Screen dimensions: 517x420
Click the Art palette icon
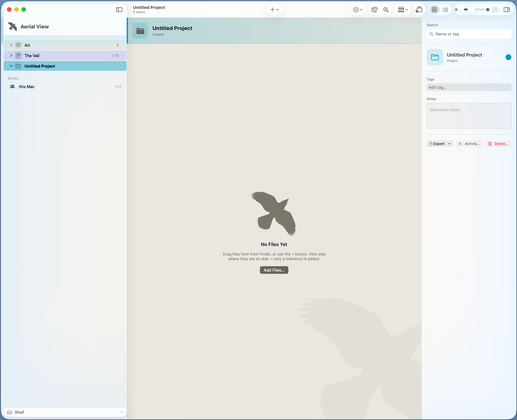coord(18,45)
